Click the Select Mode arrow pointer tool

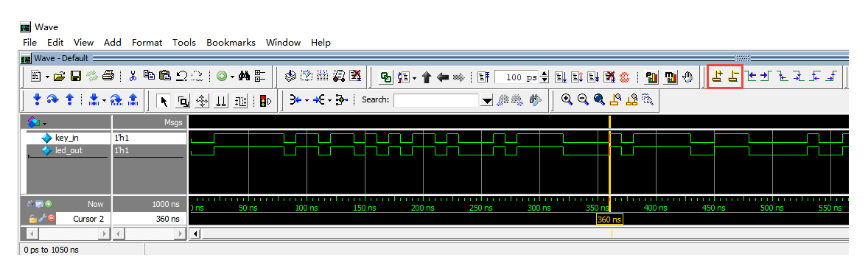click(x=164, y=102)
